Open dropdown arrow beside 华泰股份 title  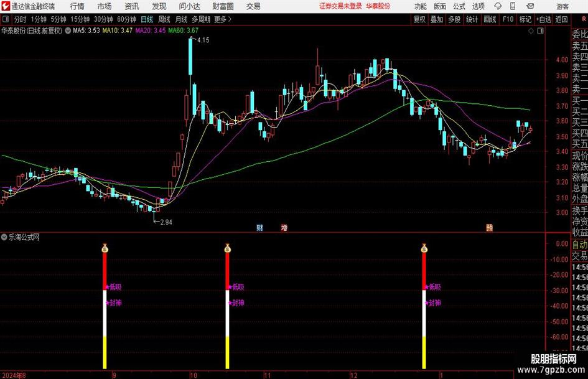[68, 30]
